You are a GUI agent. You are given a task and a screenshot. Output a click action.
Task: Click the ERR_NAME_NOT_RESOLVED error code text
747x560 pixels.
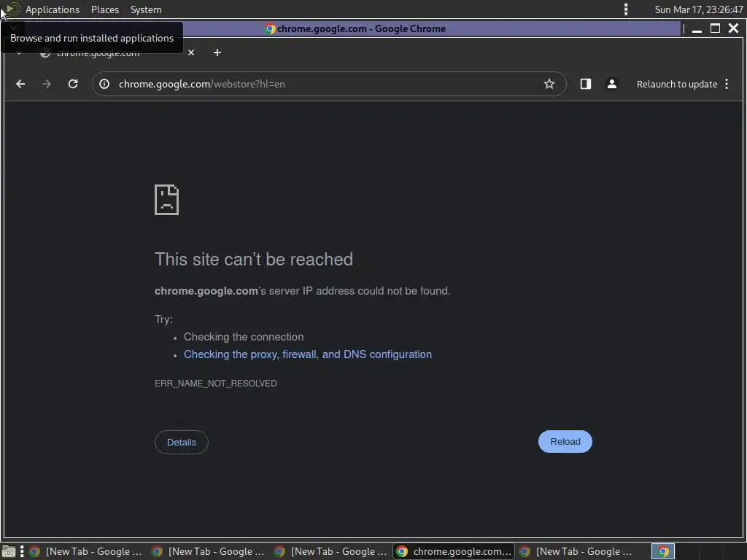(215, 384)
